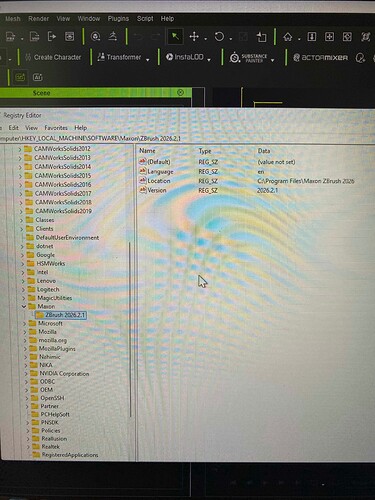
Task: Open the Edit menu in Registry Editor
Action: [13, 128]
